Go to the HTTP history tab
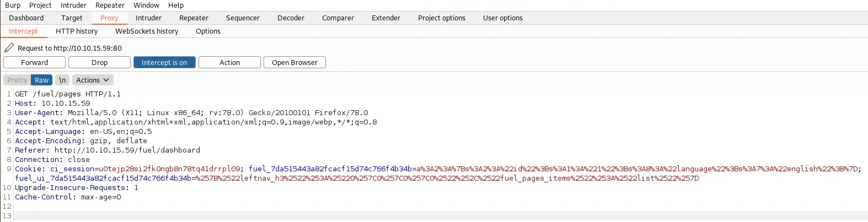The height and width of the screenshot is (222, 868). tap(77, 31)
